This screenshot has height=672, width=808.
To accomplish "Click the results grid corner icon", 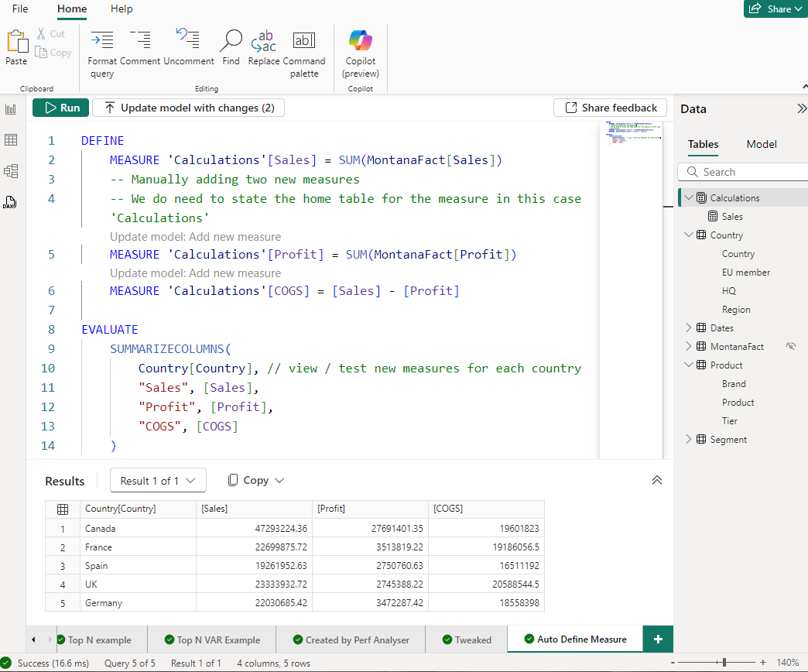I will point(63,509).
